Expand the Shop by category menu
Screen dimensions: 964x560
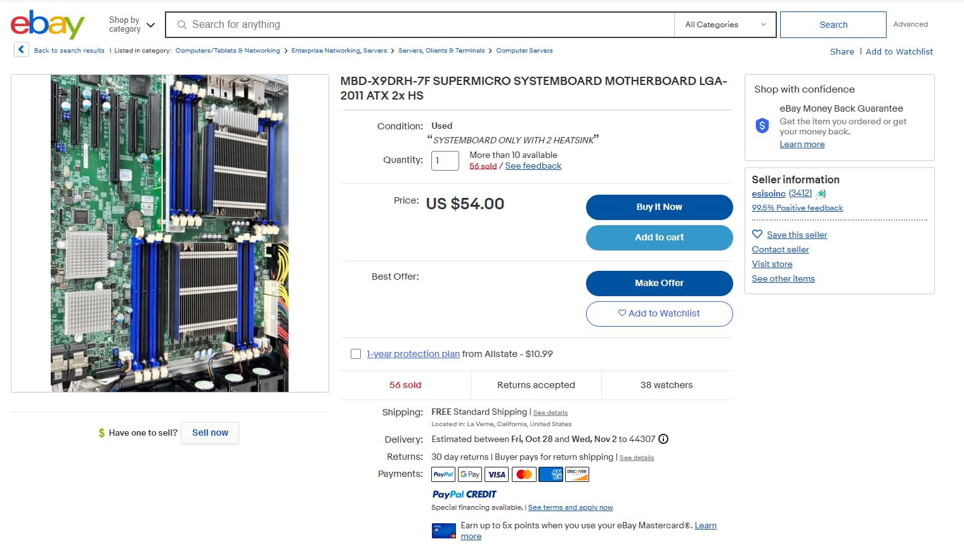tap(132, 25)
